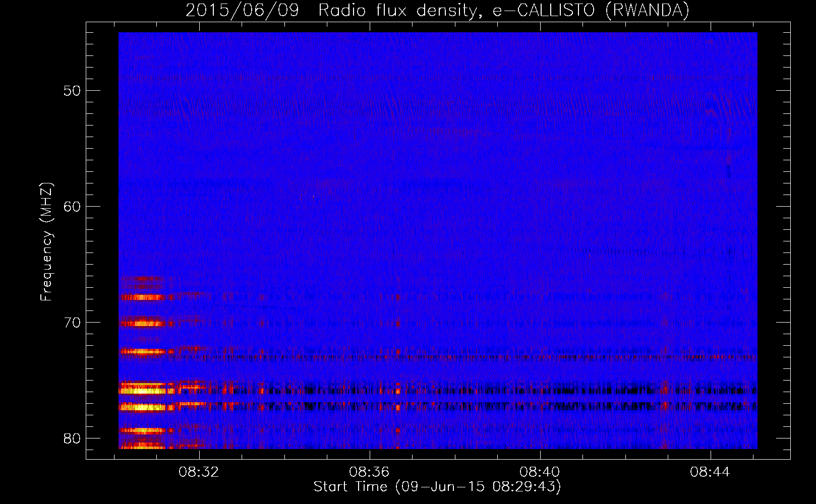Click the 70 MHz frequency tick label
816x504 pixels.
(72, 323)
